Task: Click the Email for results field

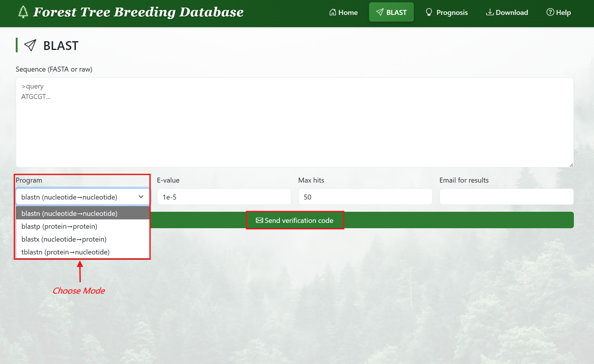Action: (x=507, y=197)
